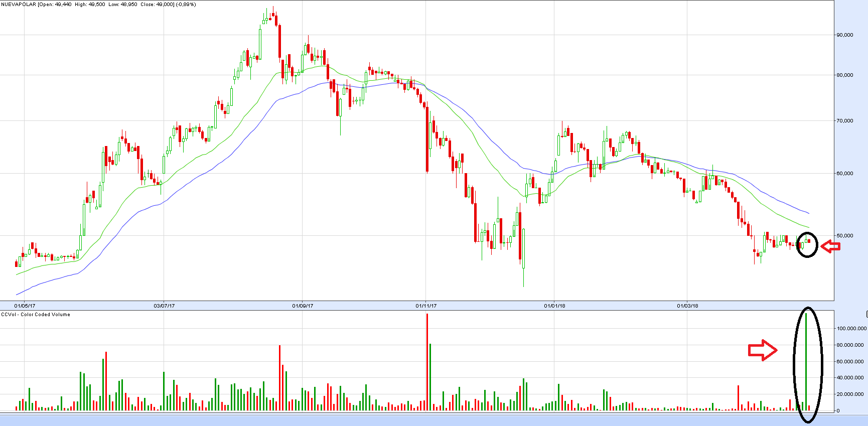The height and width of the screenshot is (426, 868).
Task: Select the 60,000 price axis label
Action: pyautogui.click(x=845, y=174)
